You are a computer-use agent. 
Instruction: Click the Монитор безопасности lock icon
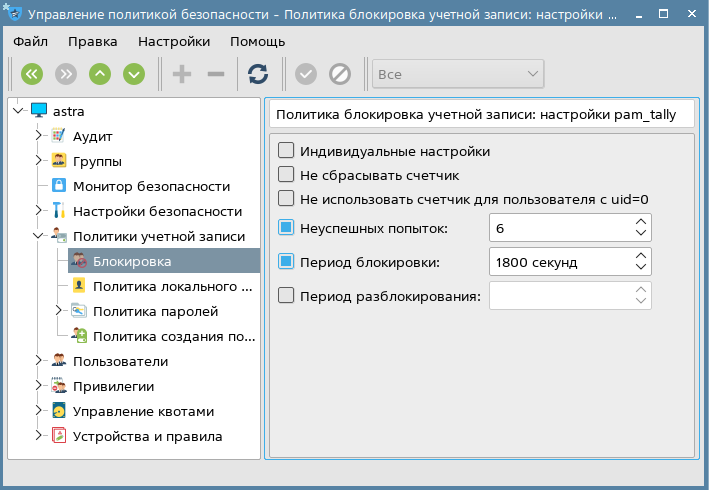click(58, 185)
